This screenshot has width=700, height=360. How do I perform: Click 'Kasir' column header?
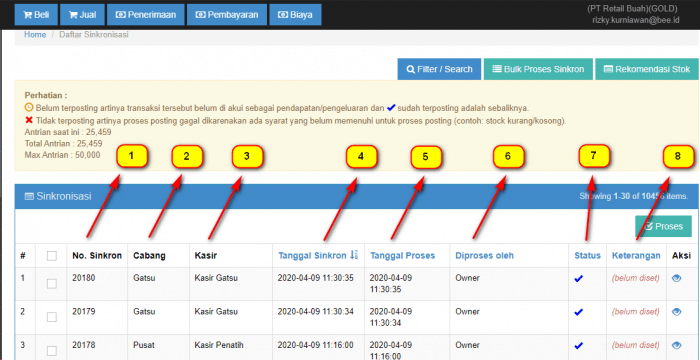(x=205, y=255)
